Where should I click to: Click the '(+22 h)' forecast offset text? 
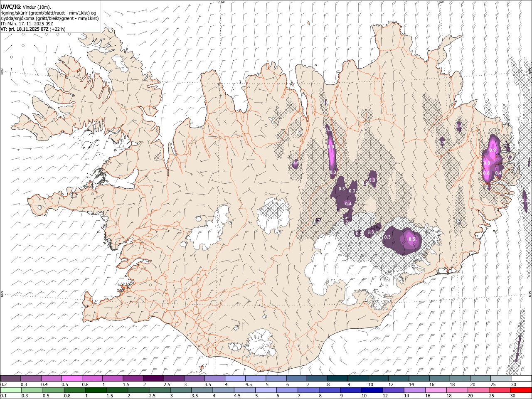[58, 29]
